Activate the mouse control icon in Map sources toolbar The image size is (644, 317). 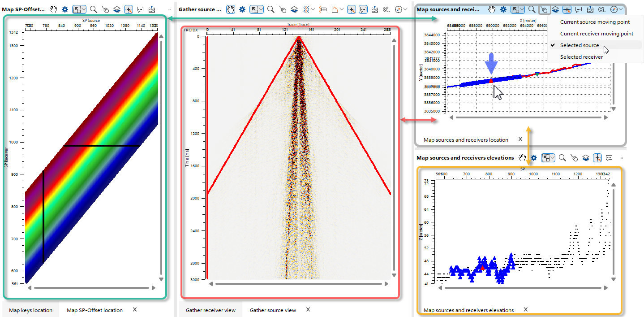click(x=544, y=9)
